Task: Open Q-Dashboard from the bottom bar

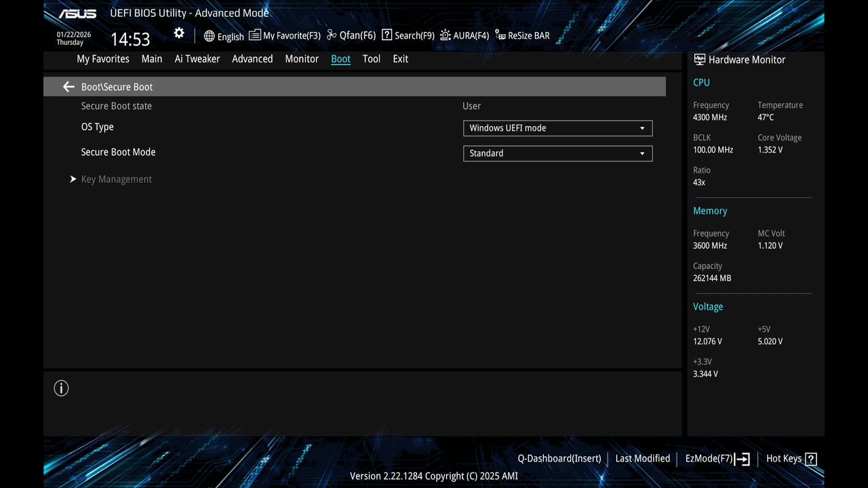Action: [559, 458]
